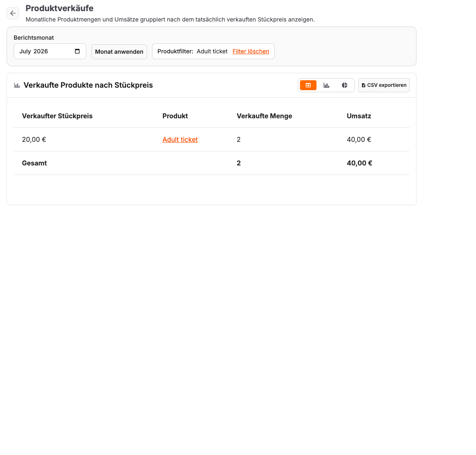Open the calendar picker in Berichtsmonat field

[x=77, y=51]
